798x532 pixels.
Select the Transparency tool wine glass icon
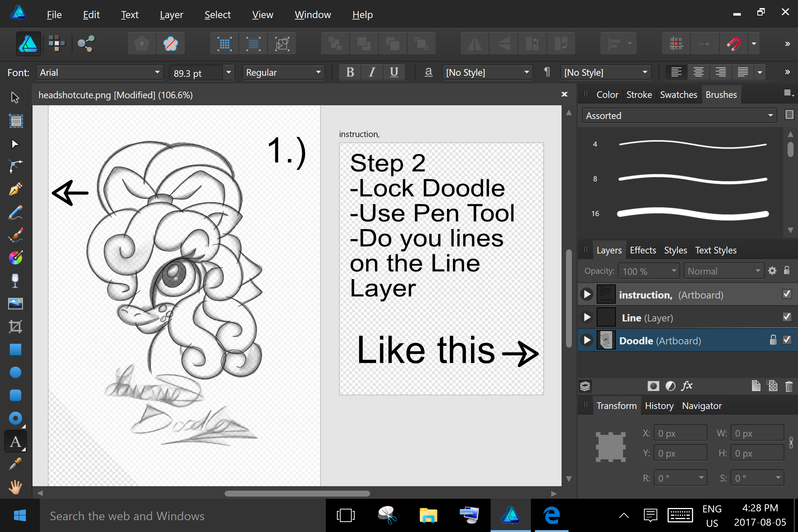pyautogui.click(x=15, y=281)
